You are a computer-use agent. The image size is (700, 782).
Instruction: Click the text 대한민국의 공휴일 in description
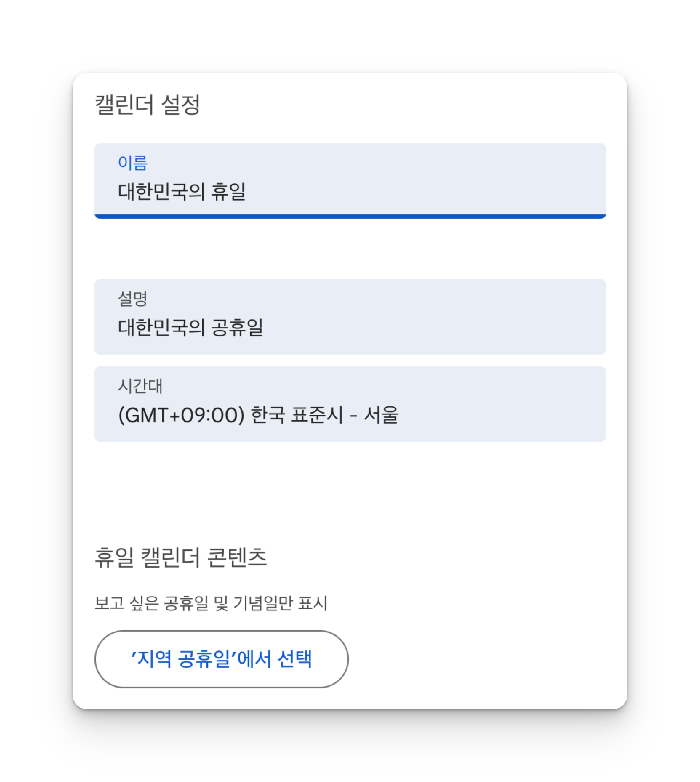pyautogui.click(x=190, y=327)
